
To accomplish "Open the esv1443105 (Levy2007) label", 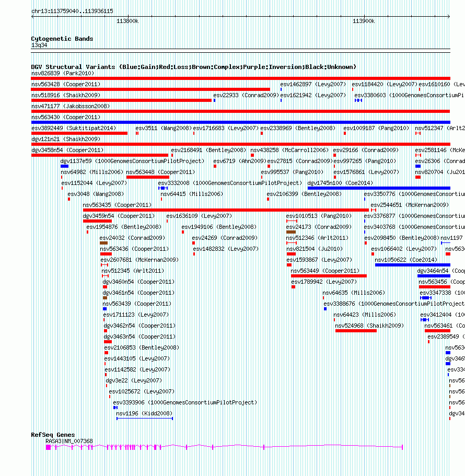I will pos(137,358).
